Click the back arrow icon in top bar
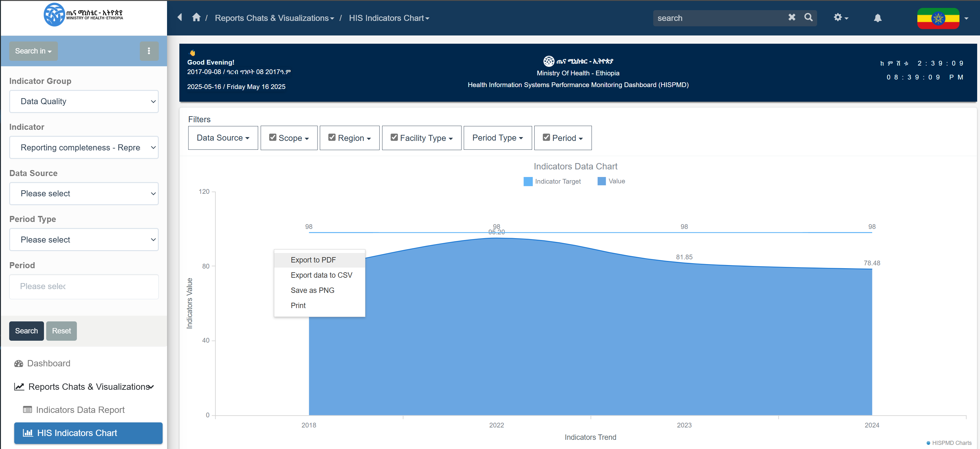This screenshot has width=980, height=449. [x=180, y=17]
